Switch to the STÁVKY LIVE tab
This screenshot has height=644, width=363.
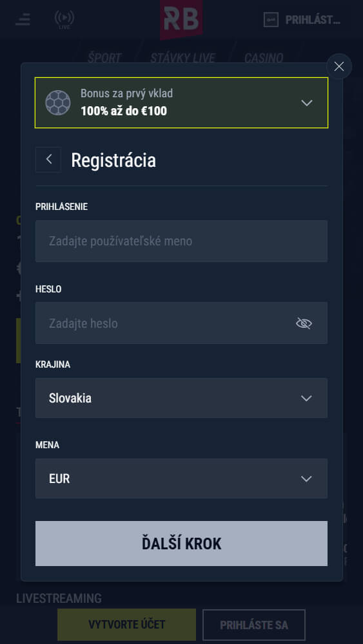(x=182, y=58)
